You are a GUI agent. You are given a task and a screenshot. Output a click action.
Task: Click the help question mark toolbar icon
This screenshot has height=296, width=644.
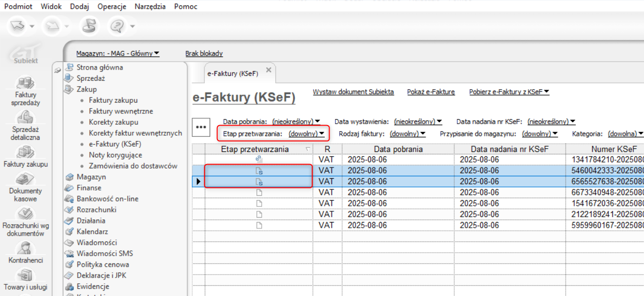click(117, 26)
